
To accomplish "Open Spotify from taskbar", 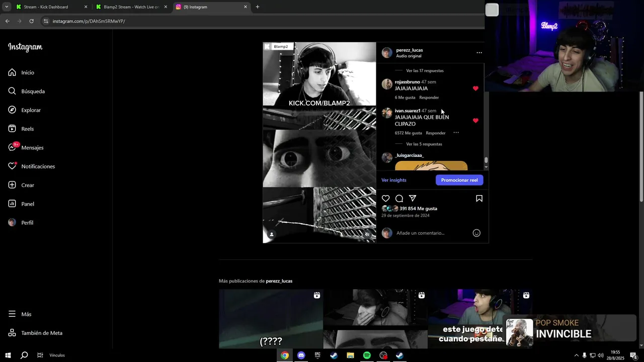I will click(x=367, y=355).
